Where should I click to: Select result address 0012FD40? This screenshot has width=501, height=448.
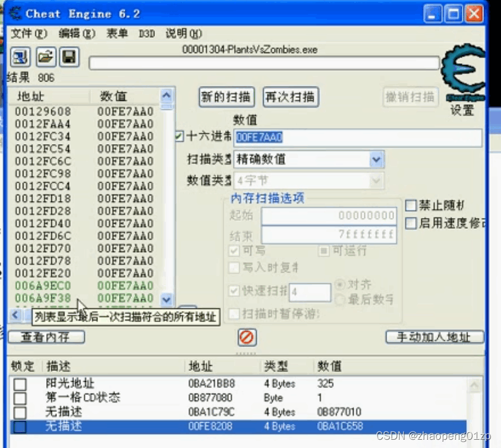(x=43, y=224)
